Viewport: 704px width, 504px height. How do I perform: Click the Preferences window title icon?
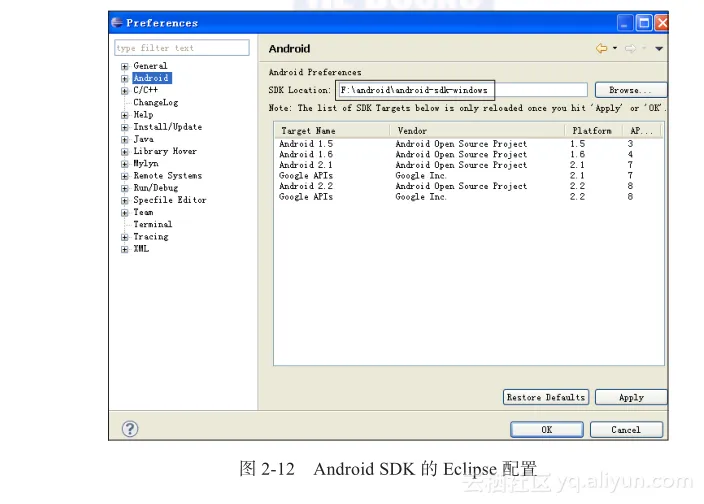117,22
